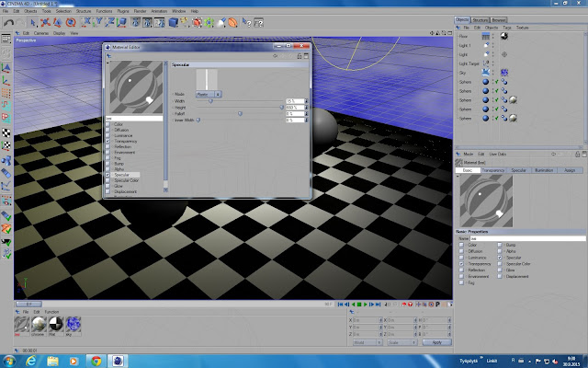Click the Falloff slider handle

240,114
